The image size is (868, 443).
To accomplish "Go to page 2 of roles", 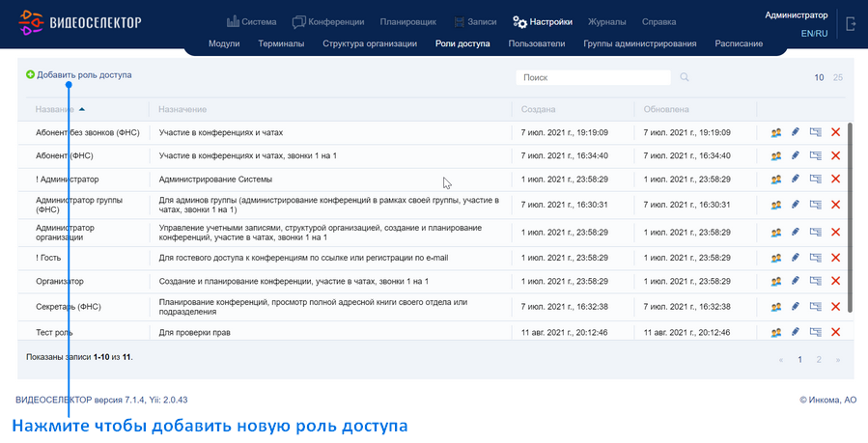I will point(819,359).
